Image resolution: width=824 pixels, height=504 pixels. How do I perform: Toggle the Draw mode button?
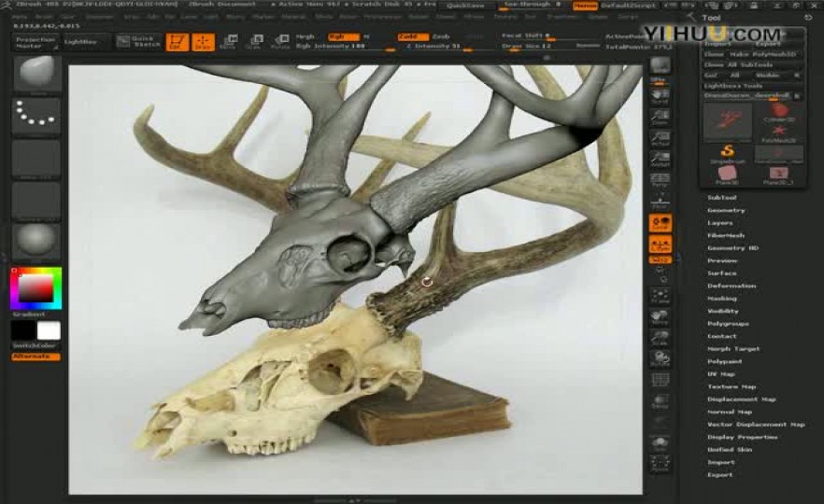(x=203, y=42)
